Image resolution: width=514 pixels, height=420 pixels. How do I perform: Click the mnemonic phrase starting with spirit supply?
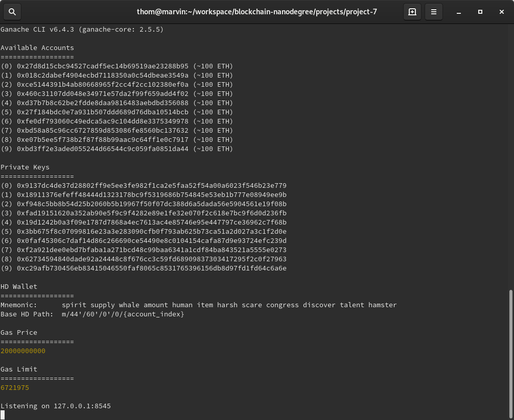(229, 305)
